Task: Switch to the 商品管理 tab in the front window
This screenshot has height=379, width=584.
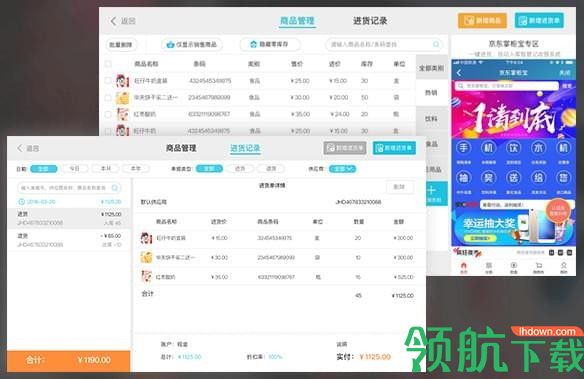Action: (x=181, y=148)
